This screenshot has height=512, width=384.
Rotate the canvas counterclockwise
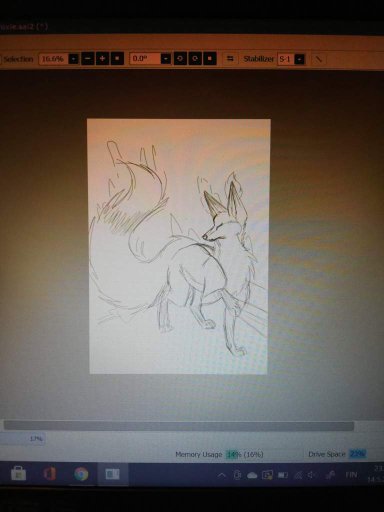point(180,59)
